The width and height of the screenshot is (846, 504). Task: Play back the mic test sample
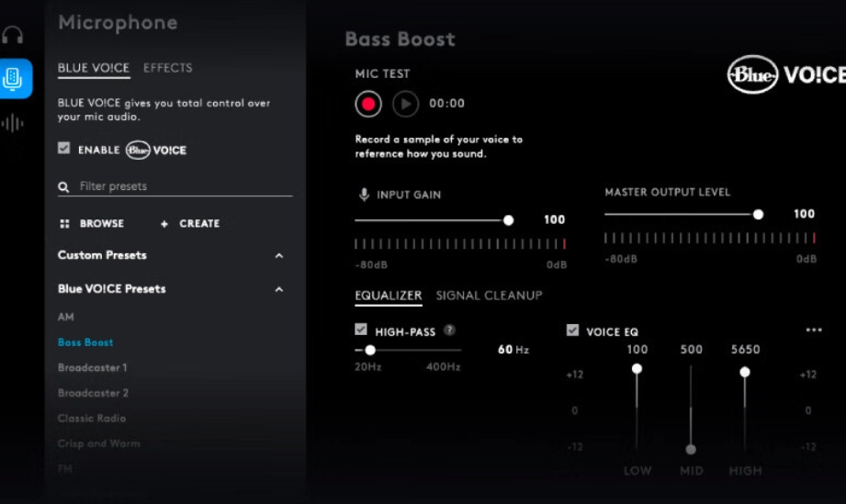click(x=405, y=104)
